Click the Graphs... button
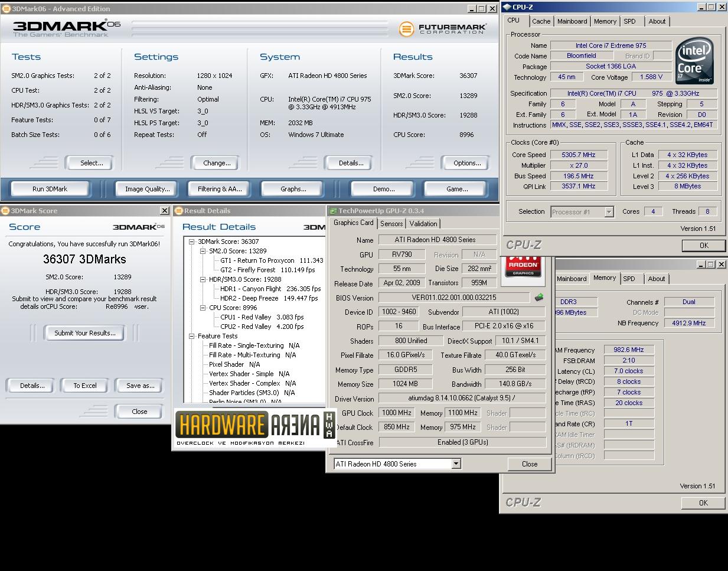The image size is (728, 571). (x=293, y=189)
